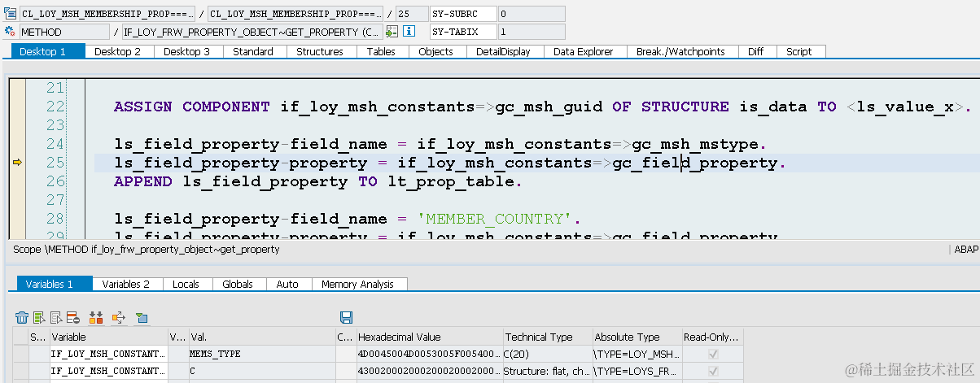Click the value cell showing C
The image size is (980, 383).
260,371
